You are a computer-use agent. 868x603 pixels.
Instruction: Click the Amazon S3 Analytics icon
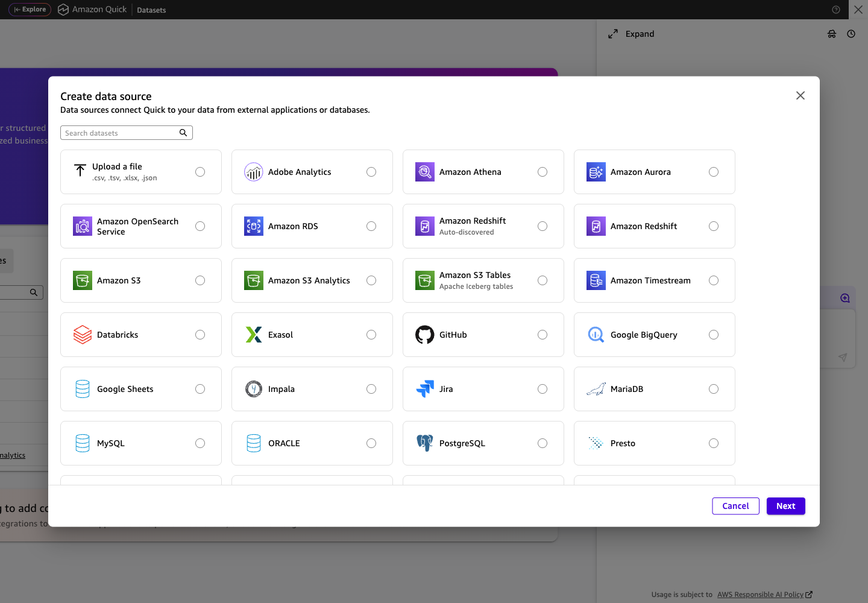pyautogui.click(x=254, y=280)
